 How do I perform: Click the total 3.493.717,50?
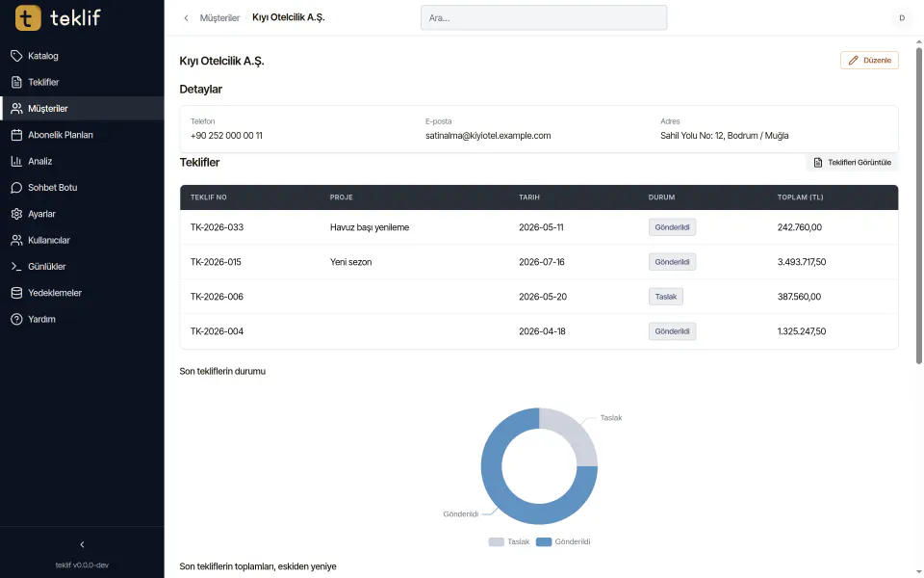pyautogui.click(x=802, y=262)
